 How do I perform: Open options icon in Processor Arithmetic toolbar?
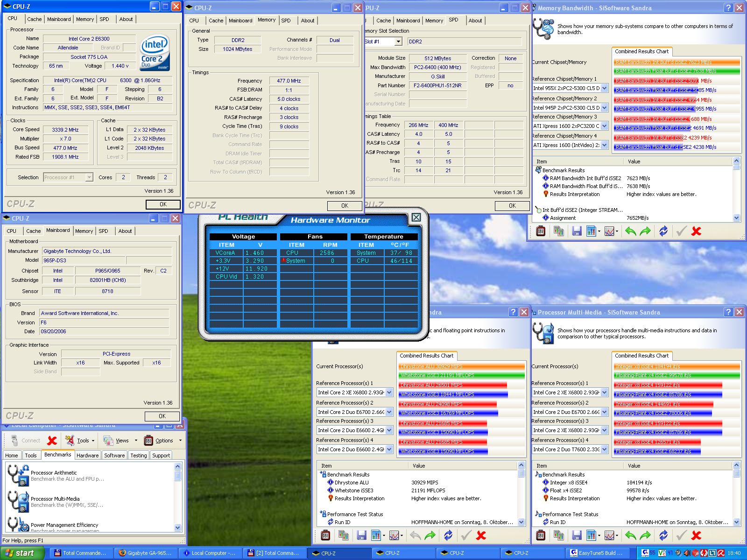[x=325, y=535]
